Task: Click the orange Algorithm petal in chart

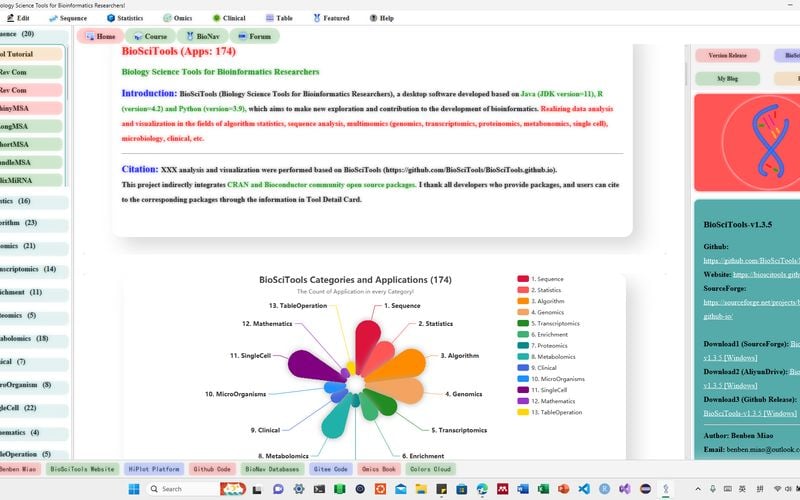Action: pos(401,364)
